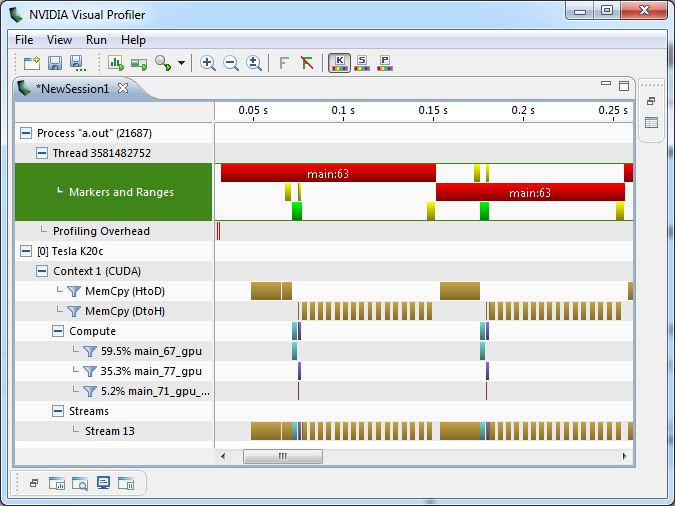Click the generate timeline icon

coord(139,64)
